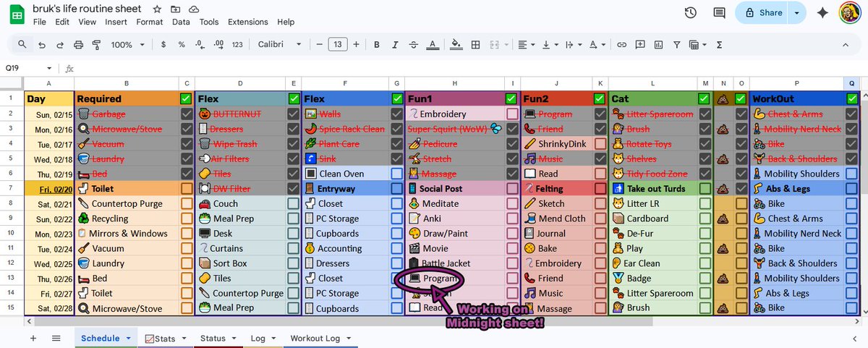868x348 pixels.
Task: Toggle the Required header checkbox
Action: pos(187,98)
